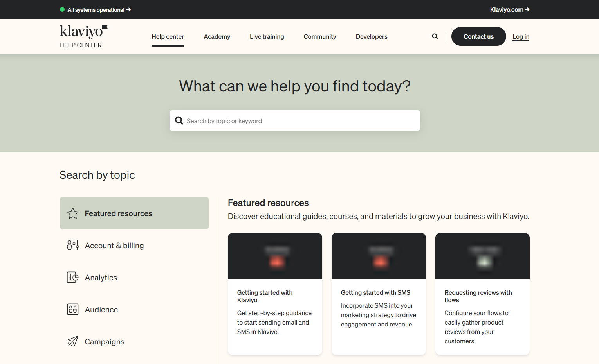Image resolution: width=599 pixels, height=364 pixels.
Task: Visit Klaviyo.com from the top bar
Action: pos(510,9)
